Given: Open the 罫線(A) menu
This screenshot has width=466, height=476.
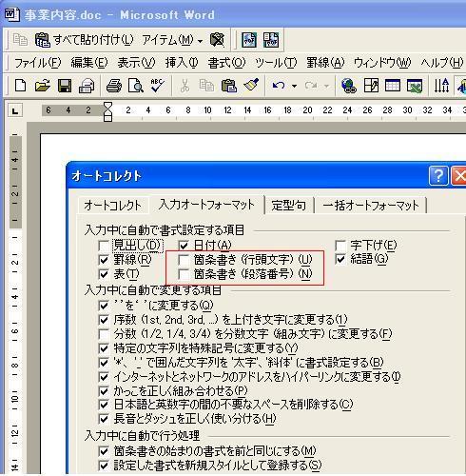Looking at the screenshot, I should click(325, 63).
